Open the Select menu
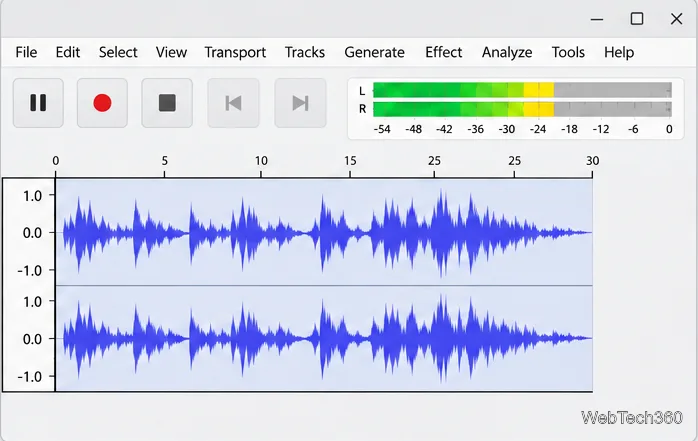 (118, 53)
